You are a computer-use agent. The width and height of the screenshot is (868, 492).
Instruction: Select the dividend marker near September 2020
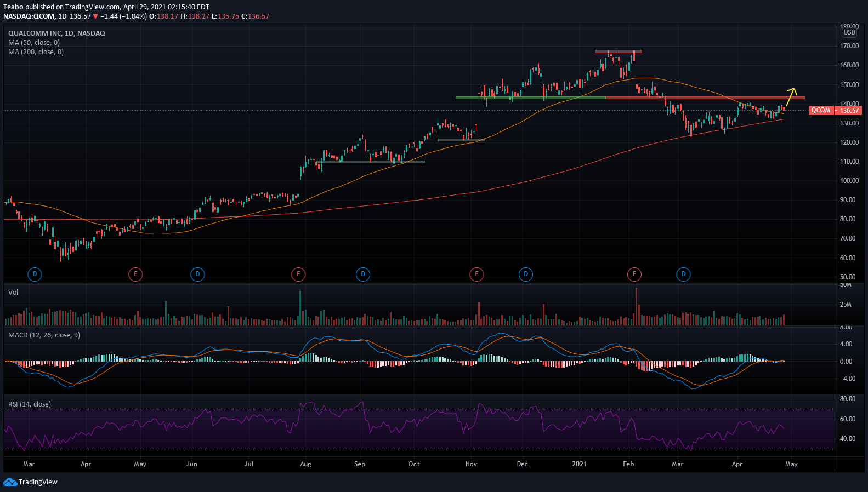(362, 274)
